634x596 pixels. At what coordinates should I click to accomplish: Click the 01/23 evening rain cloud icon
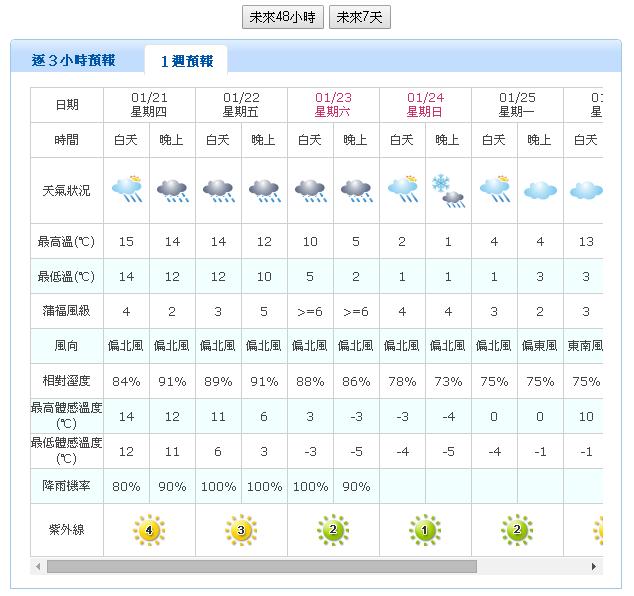[x=357, y=191]
